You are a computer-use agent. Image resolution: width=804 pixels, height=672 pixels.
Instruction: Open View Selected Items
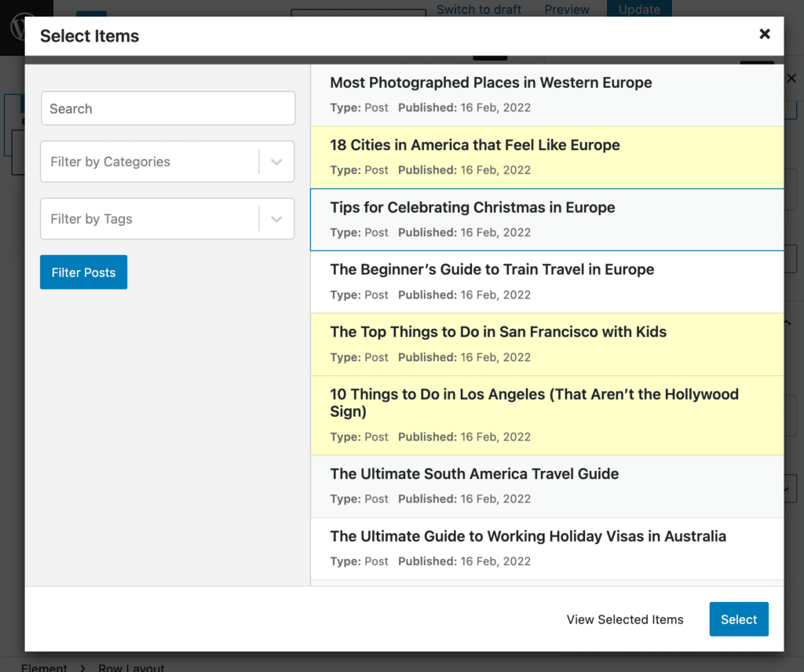coord(625,619)
